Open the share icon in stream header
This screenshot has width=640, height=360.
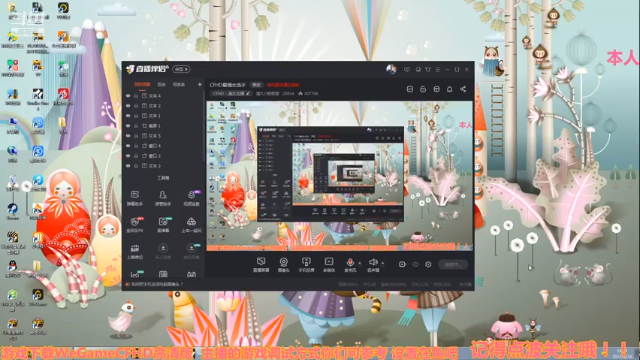(463, 89)
